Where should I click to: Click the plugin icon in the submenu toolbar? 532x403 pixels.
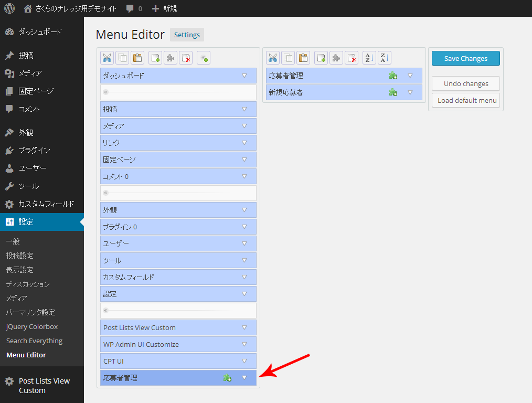[336, 58]
